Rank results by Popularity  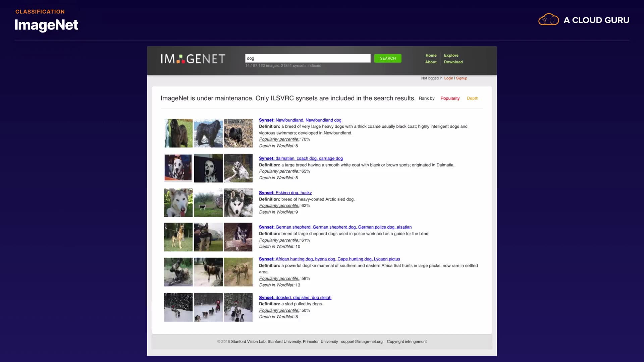[x=450, y=98]
